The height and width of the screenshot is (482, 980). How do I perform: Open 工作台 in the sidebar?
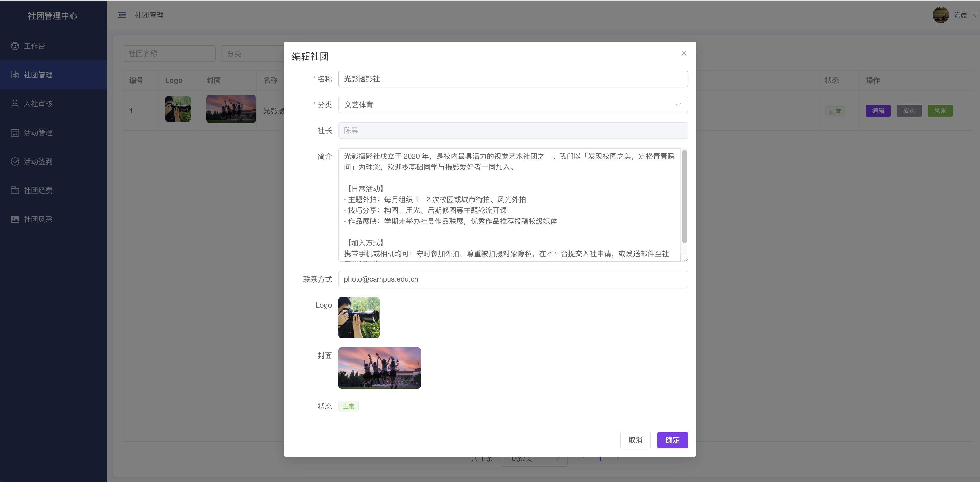53,46
